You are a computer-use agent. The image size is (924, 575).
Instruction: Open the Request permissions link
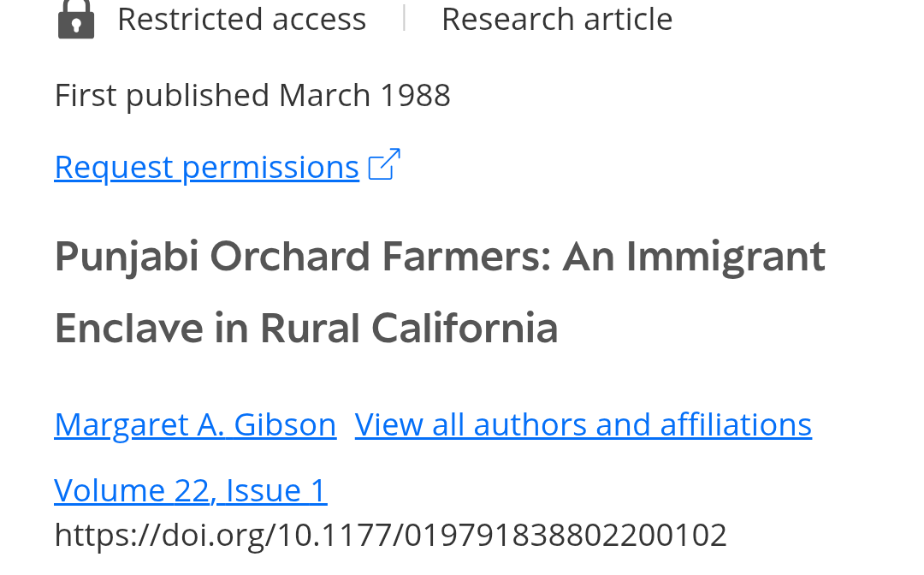tap(207, 167)
